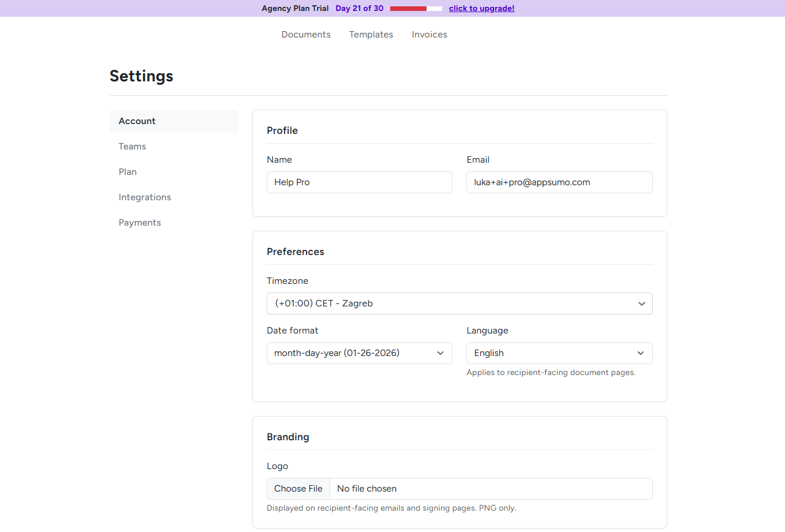View the Payments settings section
This screenshot has width=785, height=532.
tap(140, 222)
